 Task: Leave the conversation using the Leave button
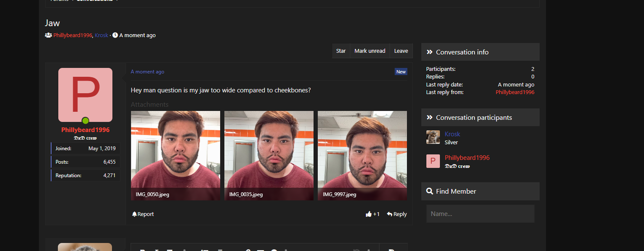click(401, 51)
